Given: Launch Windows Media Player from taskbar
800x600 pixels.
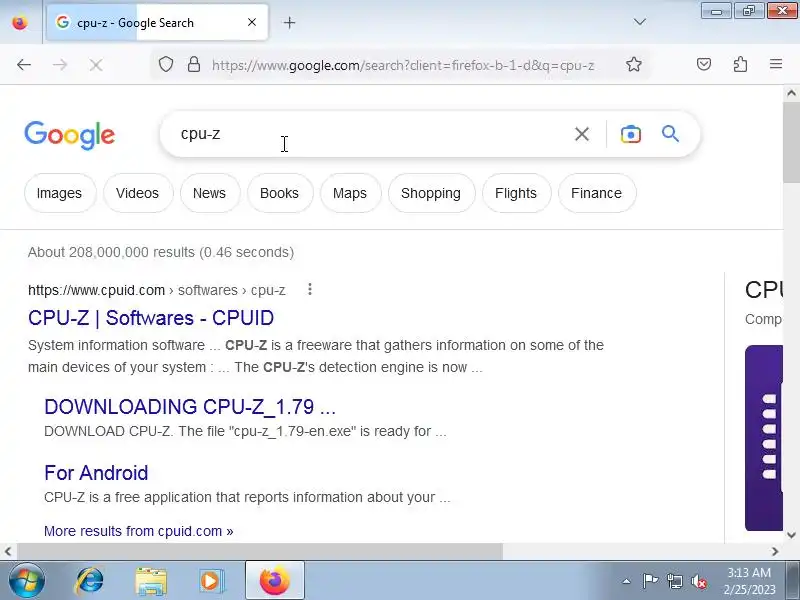Looking at the screenshot, I should click(x=211, y=581).
